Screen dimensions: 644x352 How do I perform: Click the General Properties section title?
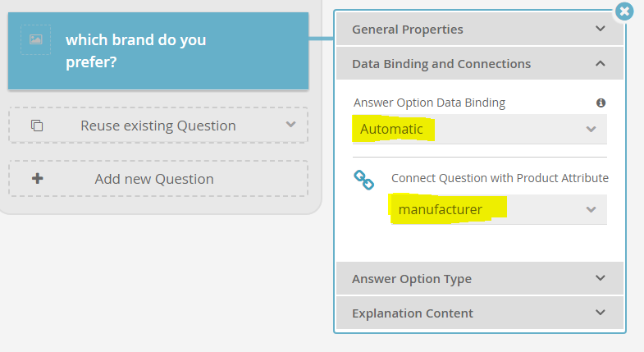[x=407, y=30]
